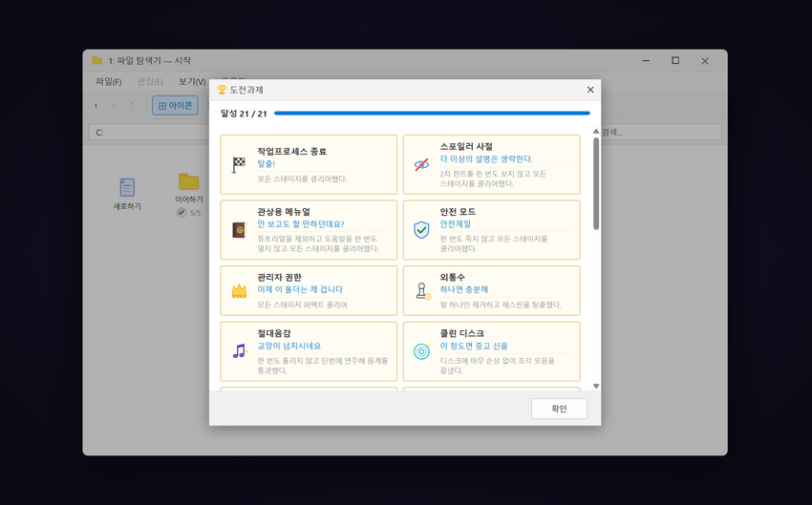
Task: Click the trophy icon in the 도전과제 title bar
Action: [222, 90]
